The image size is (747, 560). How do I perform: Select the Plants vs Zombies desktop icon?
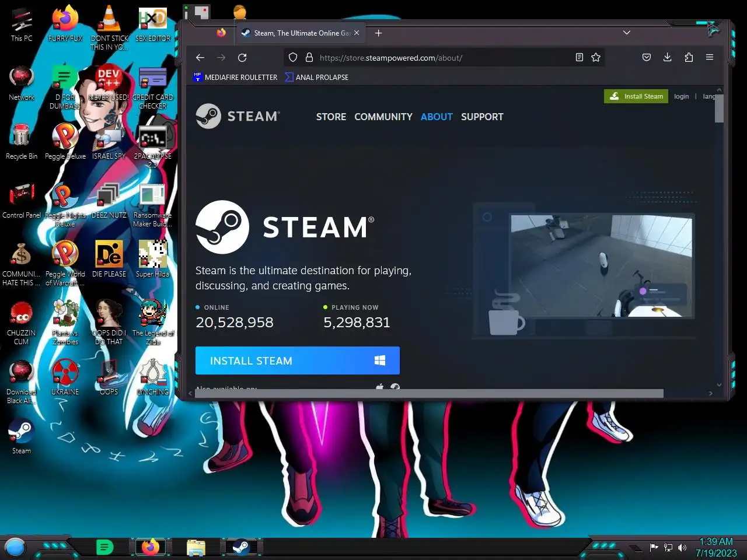[x=65, y=323]
